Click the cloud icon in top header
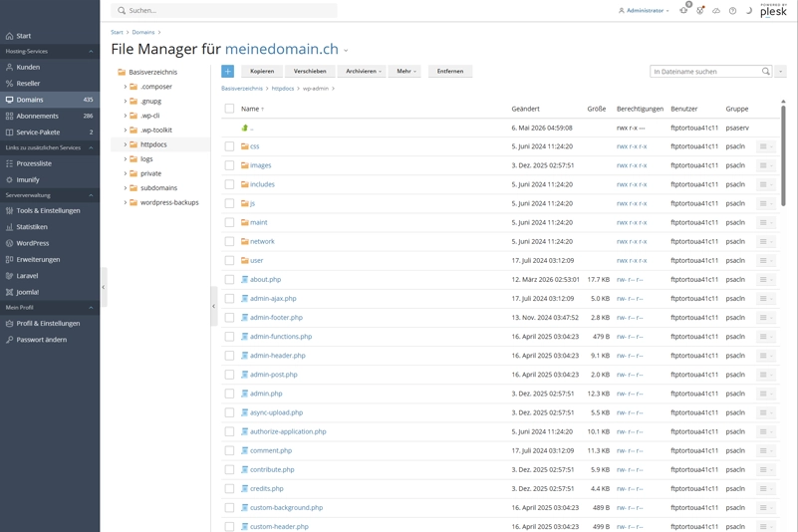Image resolution: width=798 pixels, height=532 pixels. 716,11
